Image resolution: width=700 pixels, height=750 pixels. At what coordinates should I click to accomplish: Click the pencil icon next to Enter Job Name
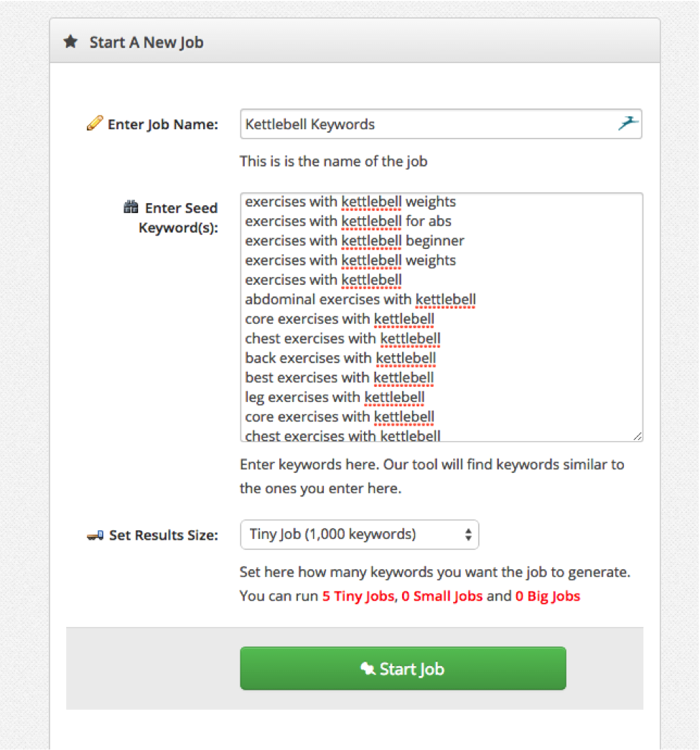(94, 124)
